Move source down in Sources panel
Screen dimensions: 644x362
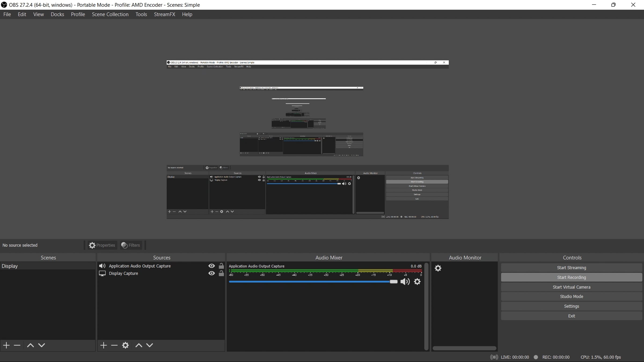150,345
